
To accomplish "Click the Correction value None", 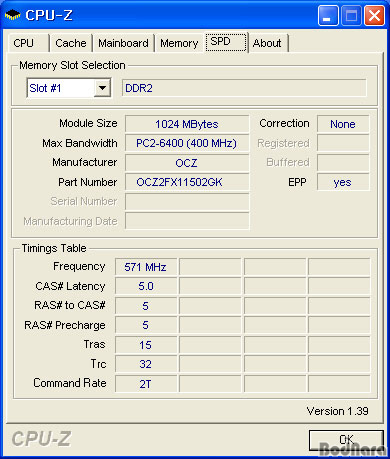I will click(343, 124).
